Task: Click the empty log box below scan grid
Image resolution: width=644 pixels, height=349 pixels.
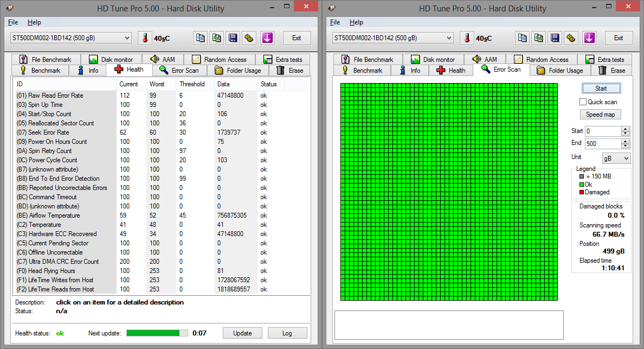Action: coord(449,325)
